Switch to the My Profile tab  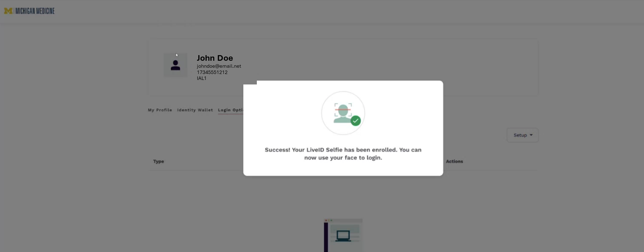coord(160,110)
